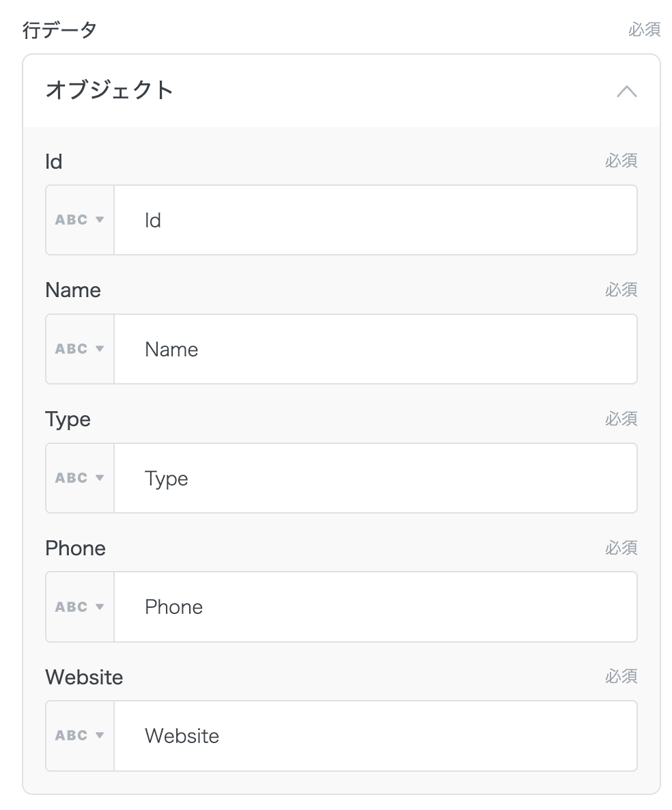Click the Type value input field
Viewport: 672px width, 810px height.
pos(375,478)
